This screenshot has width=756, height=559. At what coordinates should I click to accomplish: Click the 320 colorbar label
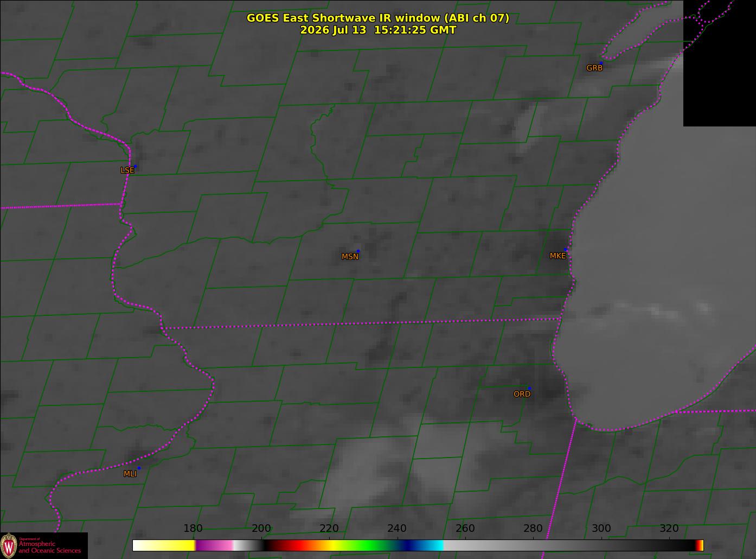(669, 528)
